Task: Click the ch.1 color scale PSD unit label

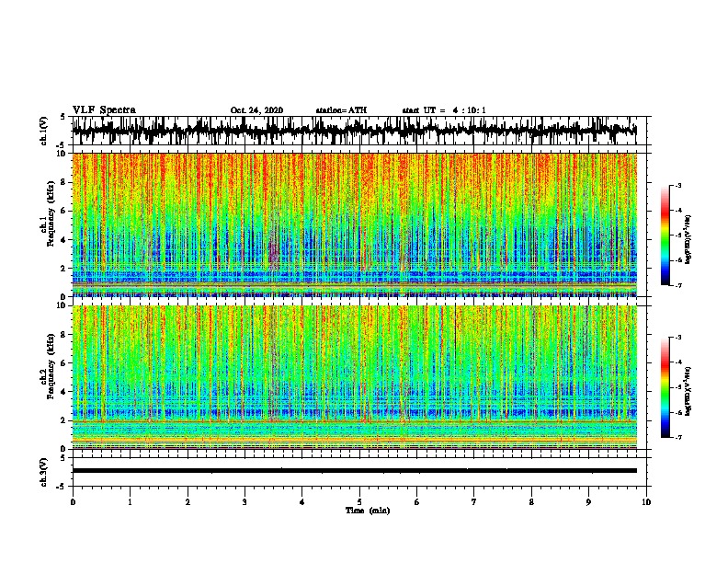Action: [688, 239]
